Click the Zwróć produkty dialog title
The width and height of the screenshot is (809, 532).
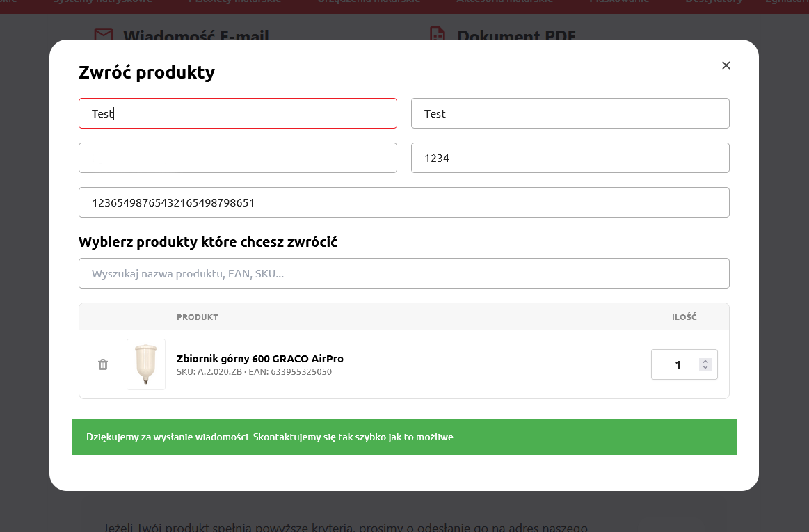(147, 72)
